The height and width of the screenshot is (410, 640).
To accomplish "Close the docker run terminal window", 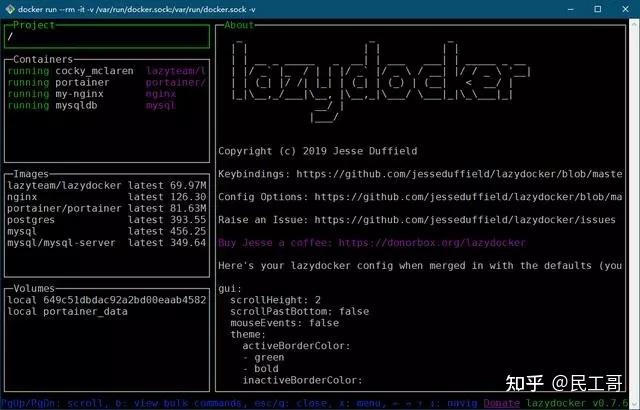I will click(x=625, y=9).
